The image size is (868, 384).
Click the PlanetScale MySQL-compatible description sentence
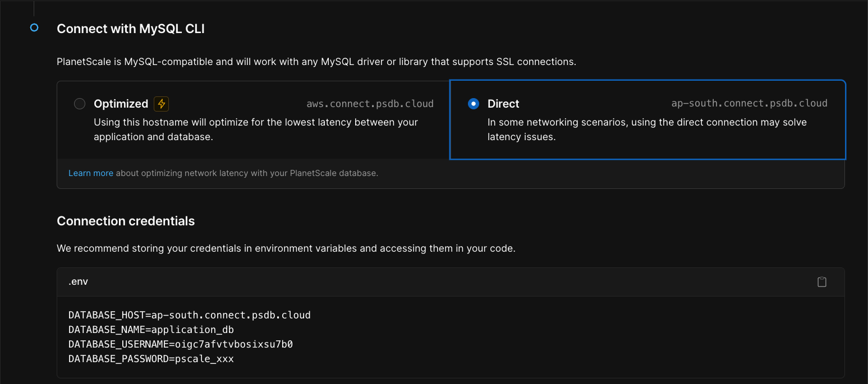point(316,62)
